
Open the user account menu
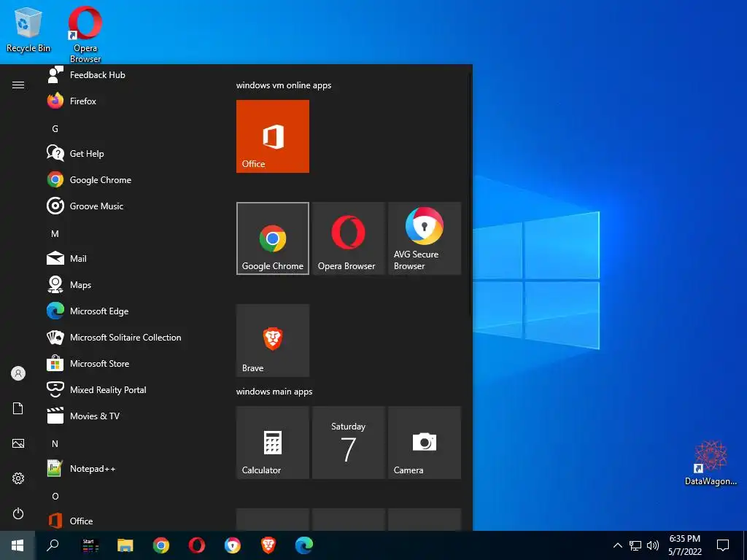pyautogui.click(x=18, y=373)
